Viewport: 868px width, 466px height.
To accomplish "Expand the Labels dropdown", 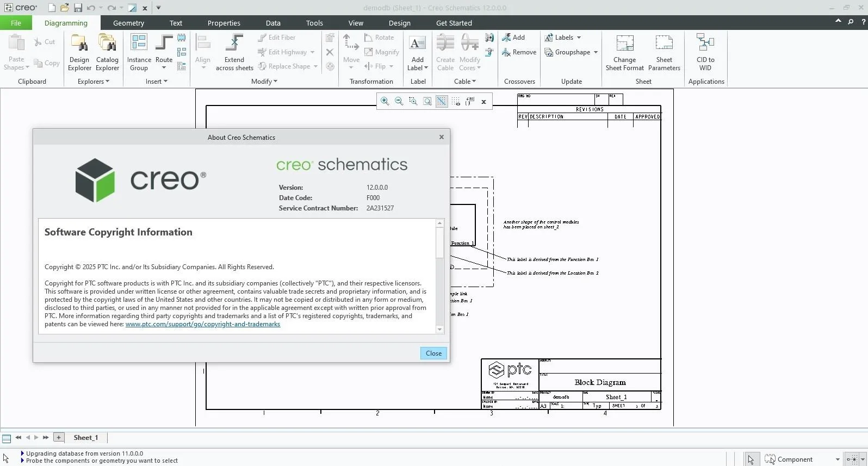I will coord(579,38).
